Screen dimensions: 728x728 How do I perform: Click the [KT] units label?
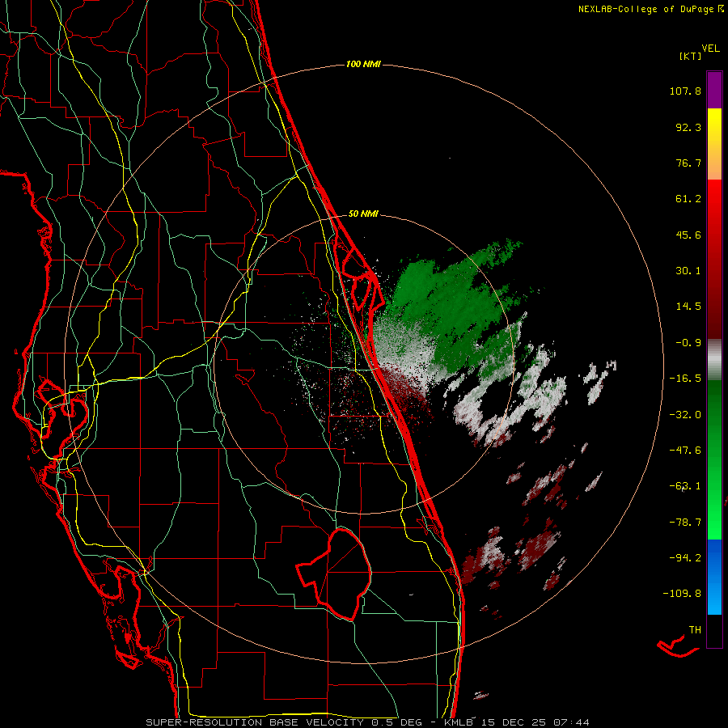coord(691,56)
